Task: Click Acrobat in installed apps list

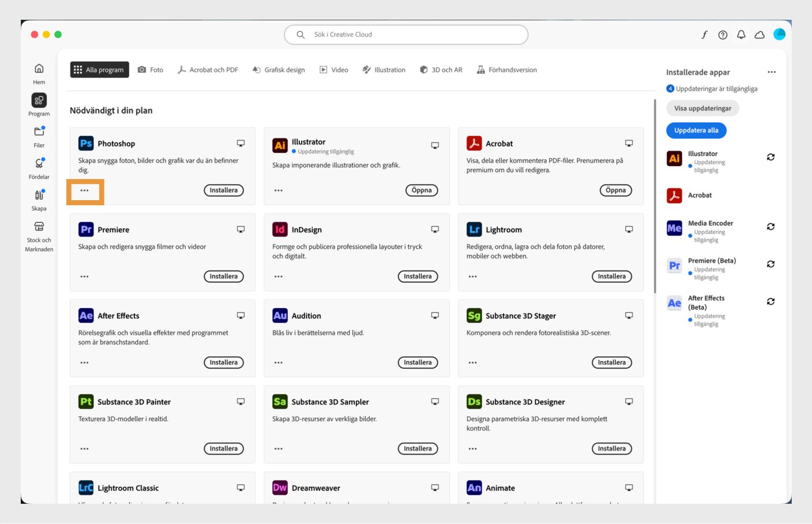Action: [x=699, y=195]
